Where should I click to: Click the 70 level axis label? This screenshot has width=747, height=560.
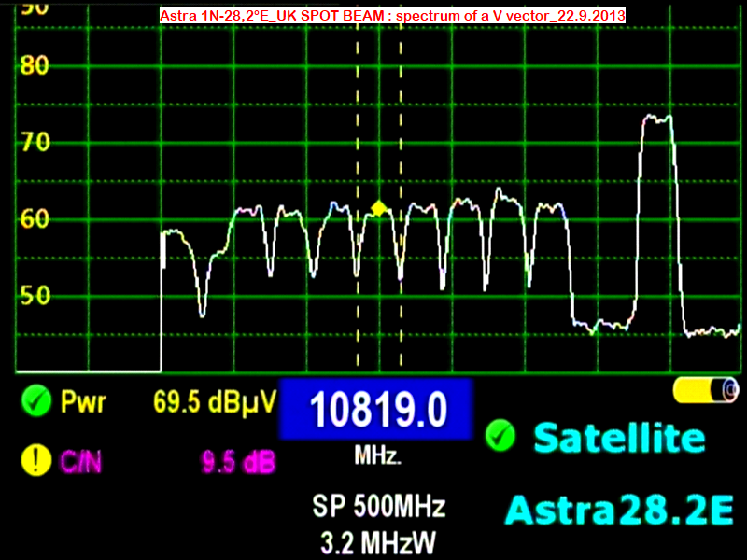point(35,142)
